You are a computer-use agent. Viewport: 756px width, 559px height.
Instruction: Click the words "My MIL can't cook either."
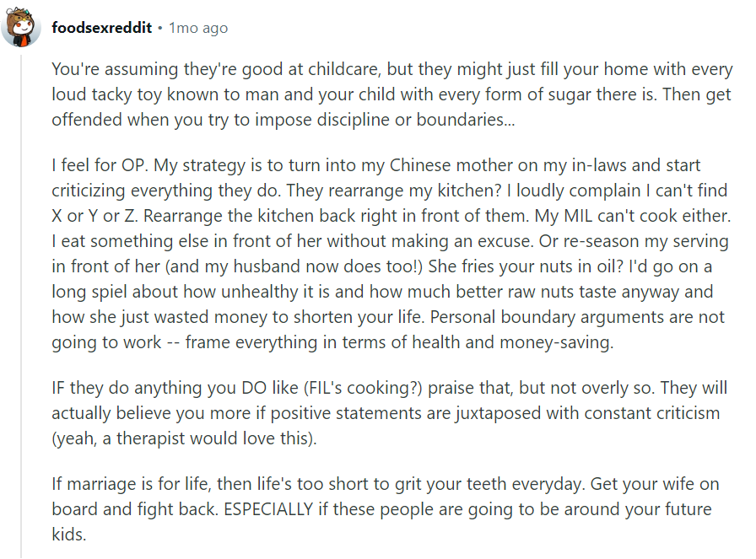click(x=633, y=216)
